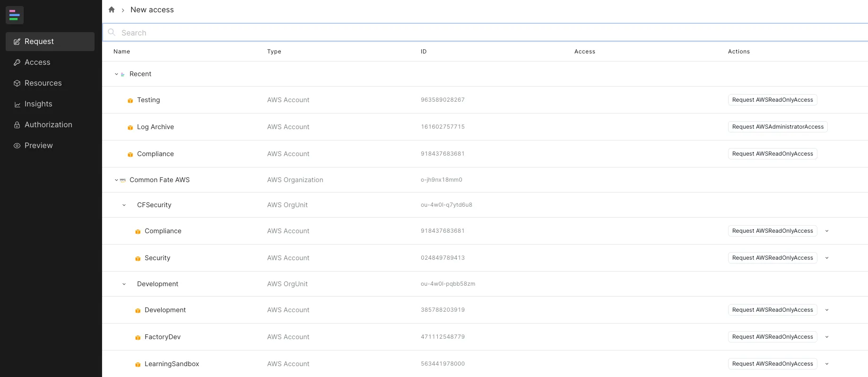The image size is (868, 377).
Task: Click the Preview eye icon
Action: tap(17, 146)
